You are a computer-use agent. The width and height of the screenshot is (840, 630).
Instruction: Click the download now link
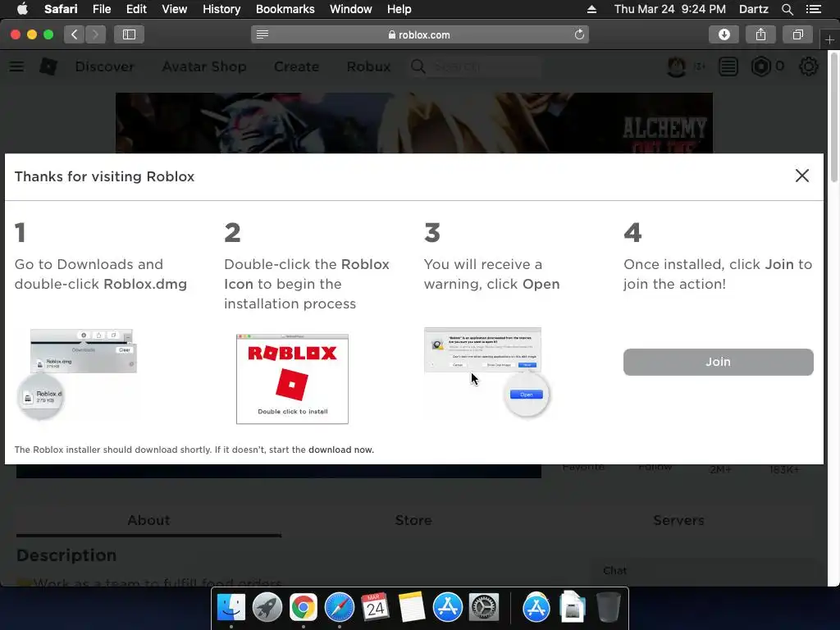click(340, 450)
